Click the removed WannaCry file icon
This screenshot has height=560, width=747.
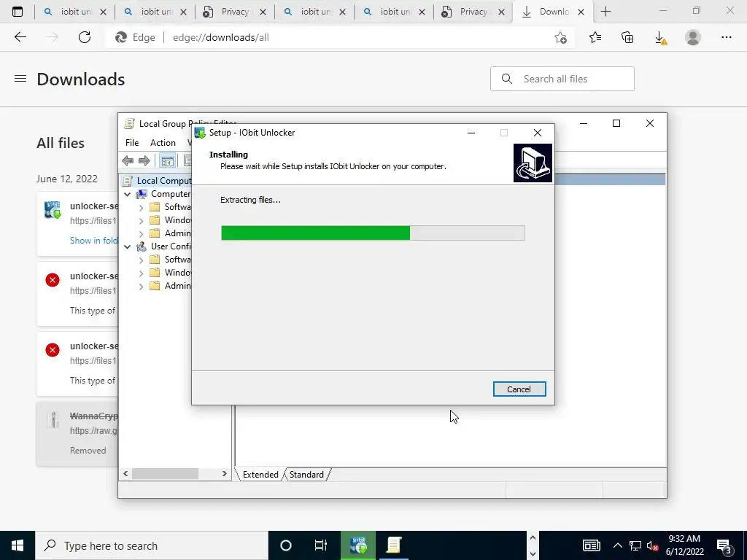coord(53,420)
